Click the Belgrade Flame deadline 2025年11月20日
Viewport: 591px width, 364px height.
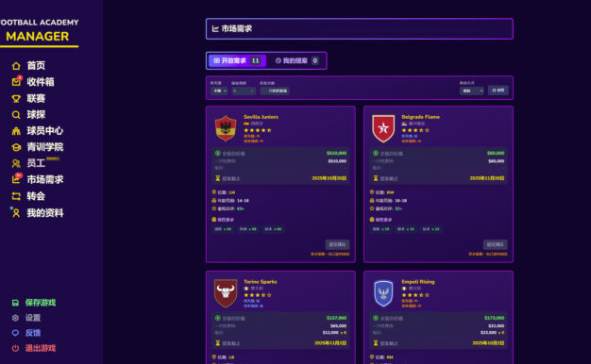tap(487, 178)
